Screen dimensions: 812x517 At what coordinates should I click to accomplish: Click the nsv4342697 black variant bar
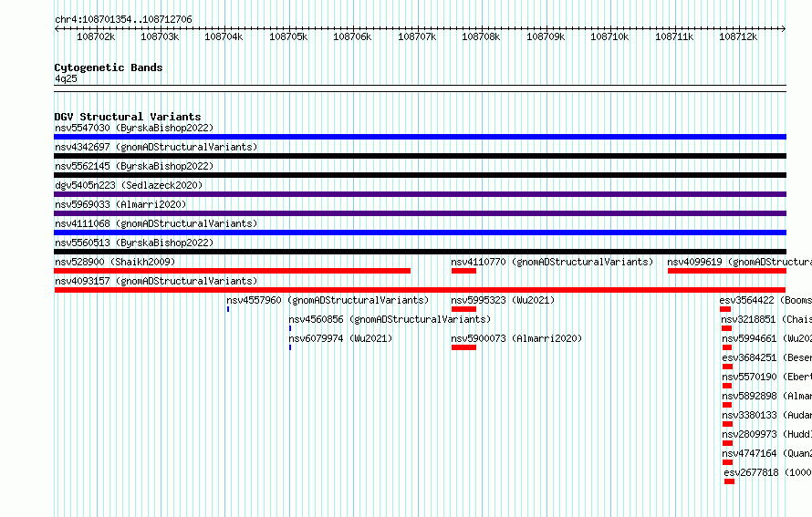pos(420,156)
